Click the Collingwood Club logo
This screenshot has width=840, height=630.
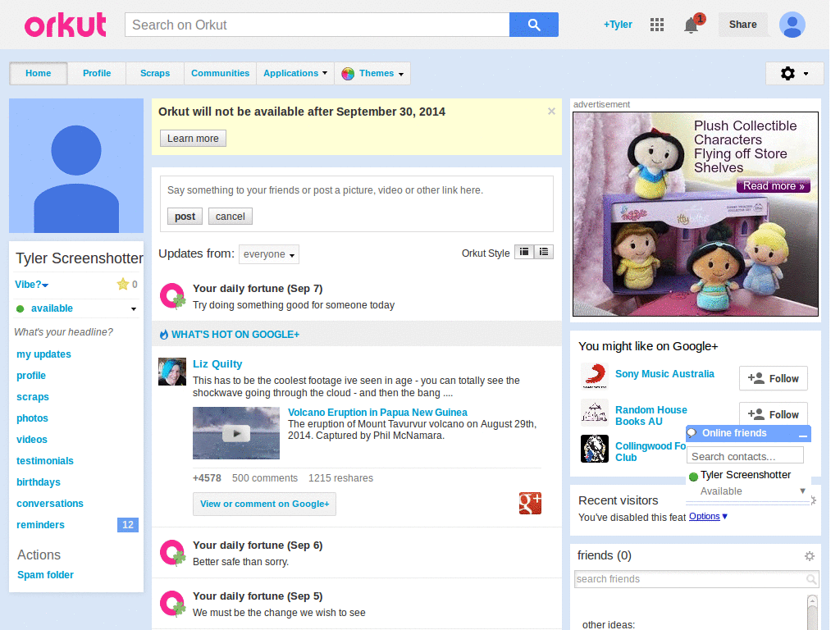tap(595, 449)
